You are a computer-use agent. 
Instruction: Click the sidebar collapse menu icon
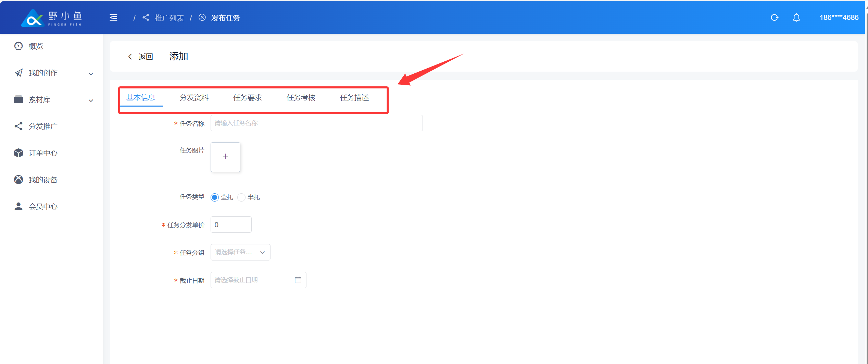coord(113,17)
